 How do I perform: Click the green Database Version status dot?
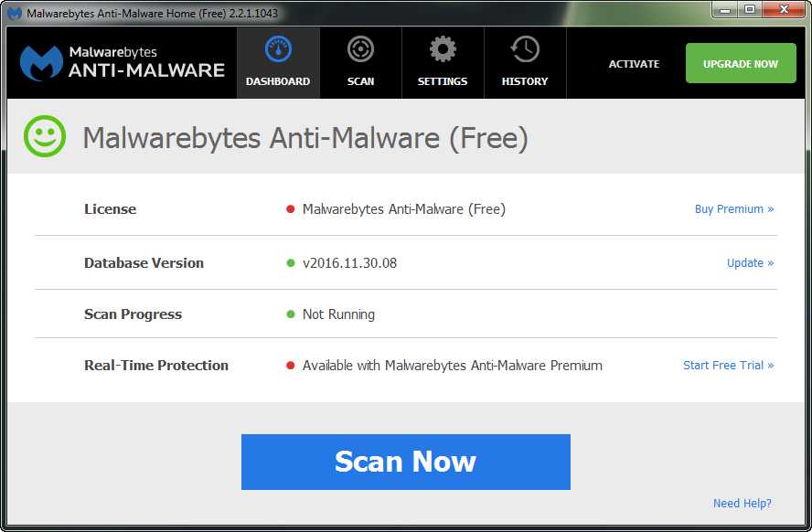291,263
